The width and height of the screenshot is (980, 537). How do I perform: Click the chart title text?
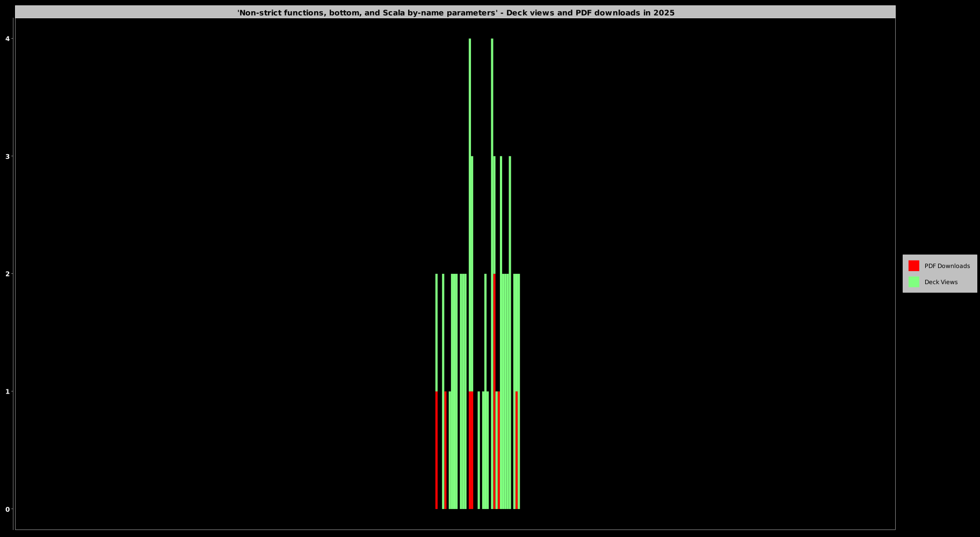(x=455, y=13)
